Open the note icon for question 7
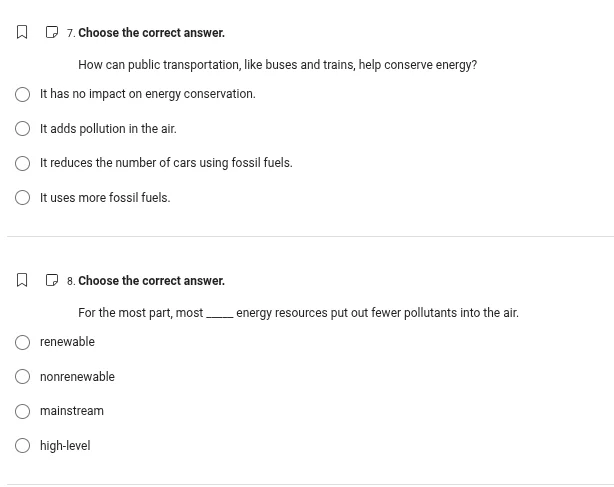This screenshot has height=487, width=614. (52, 33)
